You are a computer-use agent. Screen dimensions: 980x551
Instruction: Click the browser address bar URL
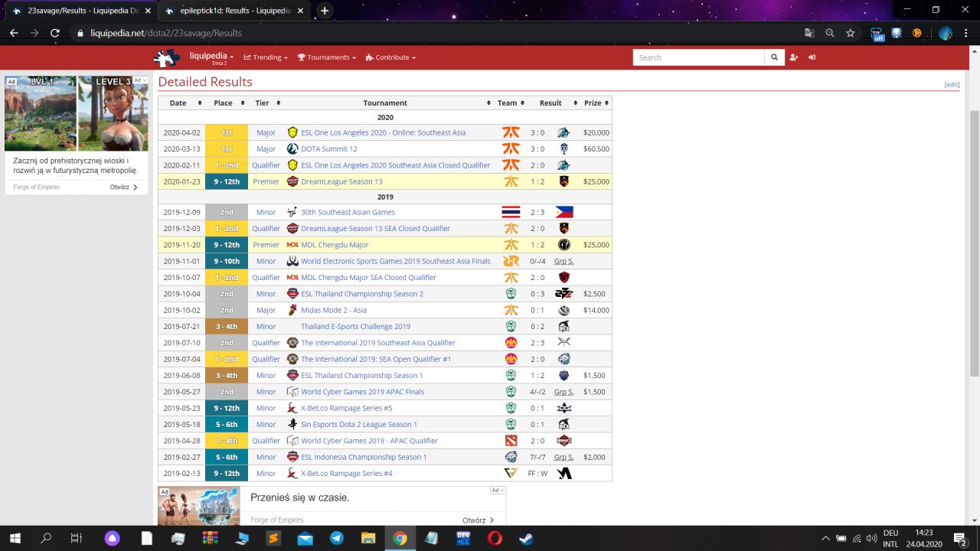coord(166,33)
